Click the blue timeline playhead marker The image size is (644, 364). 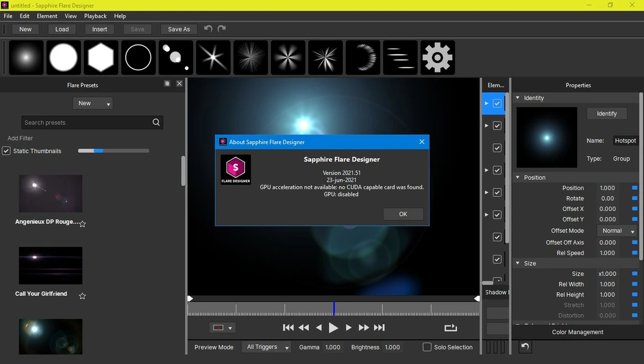[x=334, y=308]
